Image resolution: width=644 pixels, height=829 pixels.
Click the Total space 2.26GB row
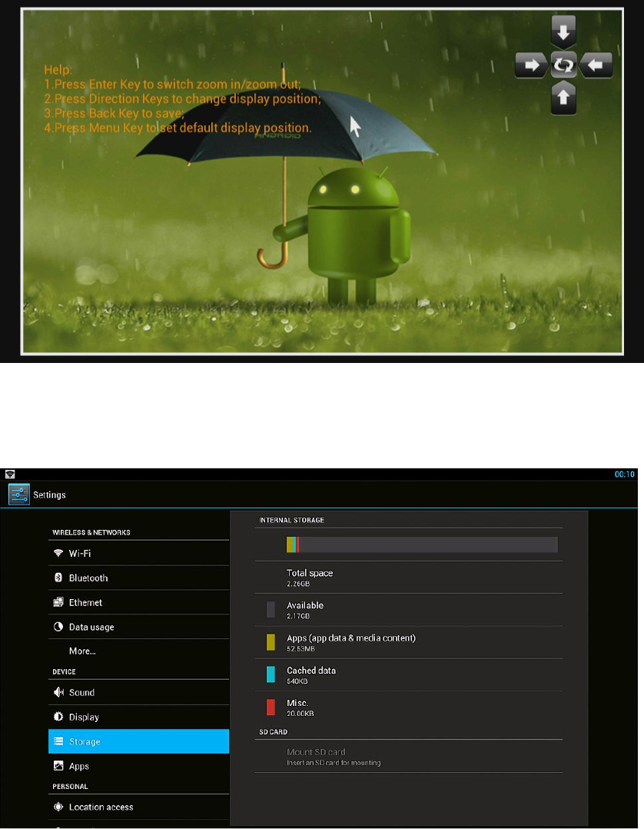click(408, 578)
